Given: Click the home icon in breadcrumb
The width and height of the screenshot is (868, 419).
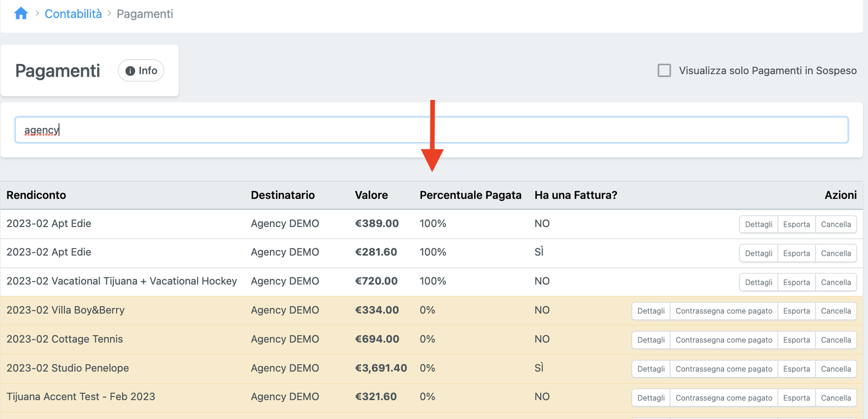Looking at the screenshot, I should point(21,14).
